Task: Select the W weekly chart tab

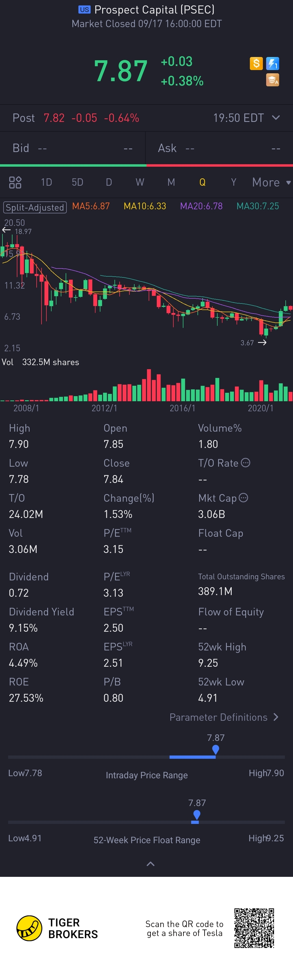Action: pyautogui.click(x=140, y=182)
